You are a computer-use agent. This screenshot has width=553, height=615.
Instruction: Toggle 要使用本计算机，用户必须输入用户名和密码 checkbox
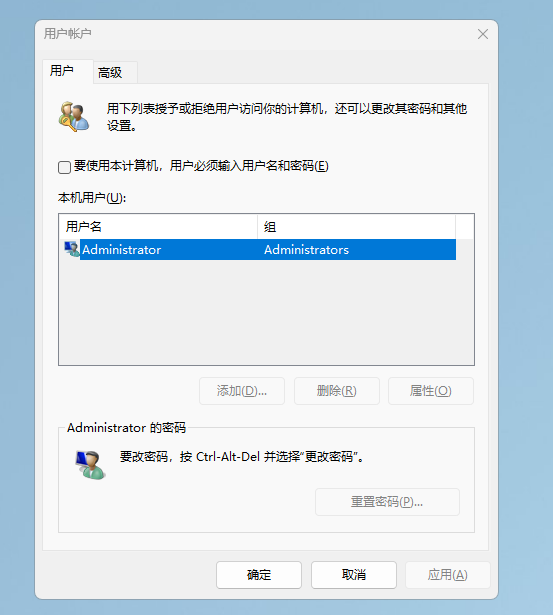click(x=64, y=167)
